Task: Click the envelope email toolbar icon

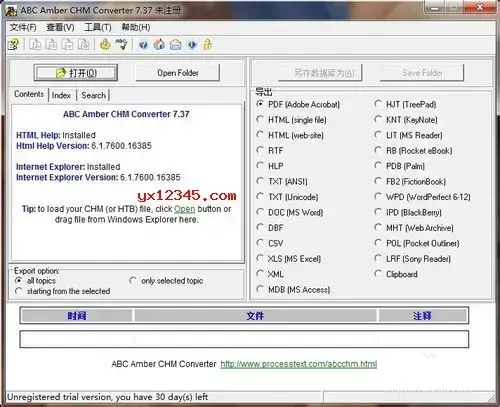Action: (175, 45)
